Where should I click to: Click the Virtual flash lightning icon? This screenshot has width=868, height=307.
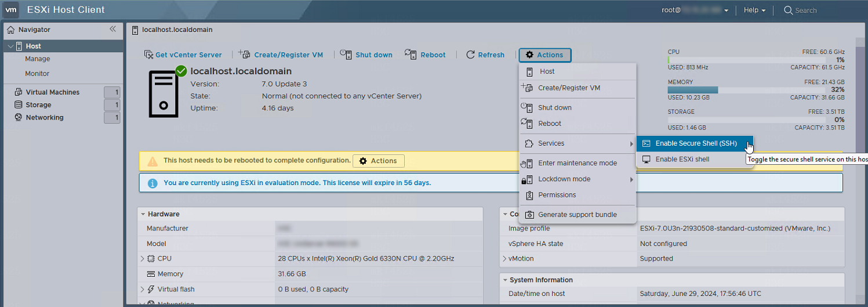point(151,289)
